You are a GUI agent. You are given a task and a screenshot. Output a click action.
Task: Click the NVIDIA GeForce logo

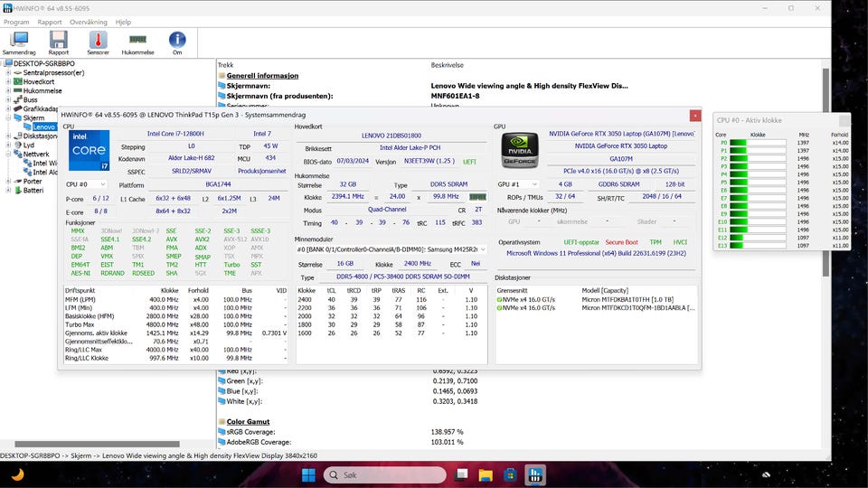pos(519,149)
